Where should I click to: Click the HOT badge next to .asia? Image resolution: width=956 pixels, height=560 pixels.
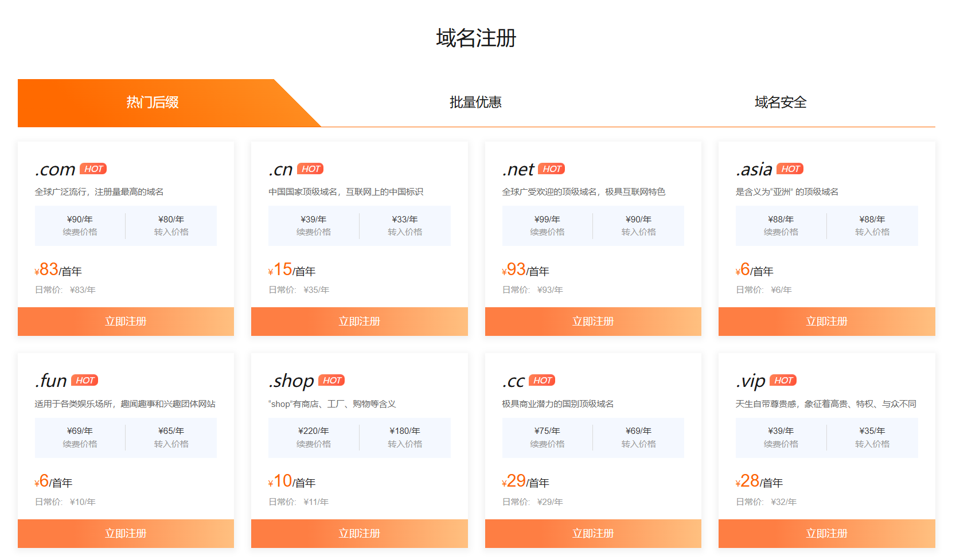coord(790,169)
